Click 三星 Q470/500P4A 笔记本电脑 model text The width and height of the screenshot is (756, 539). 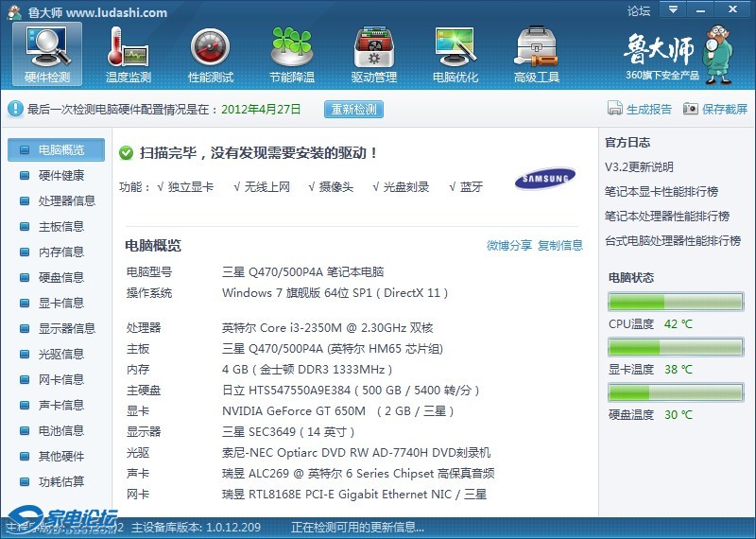point(302,271)
